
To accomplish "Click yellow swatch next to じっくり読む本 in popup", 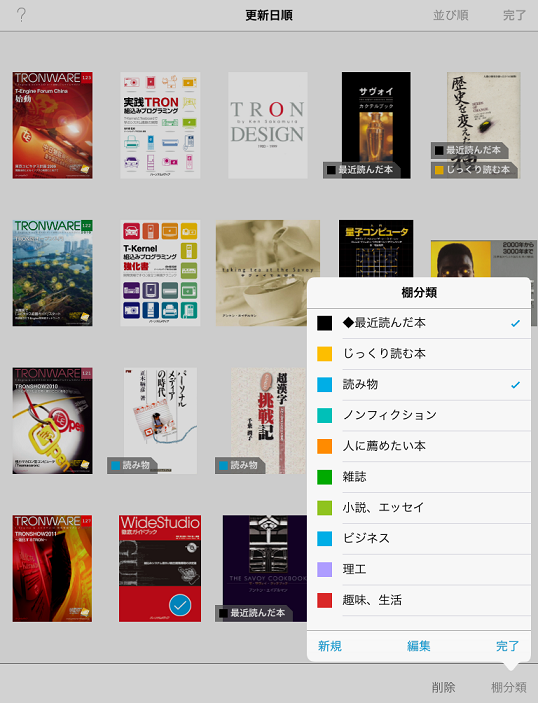I will (x=325, y=354).
